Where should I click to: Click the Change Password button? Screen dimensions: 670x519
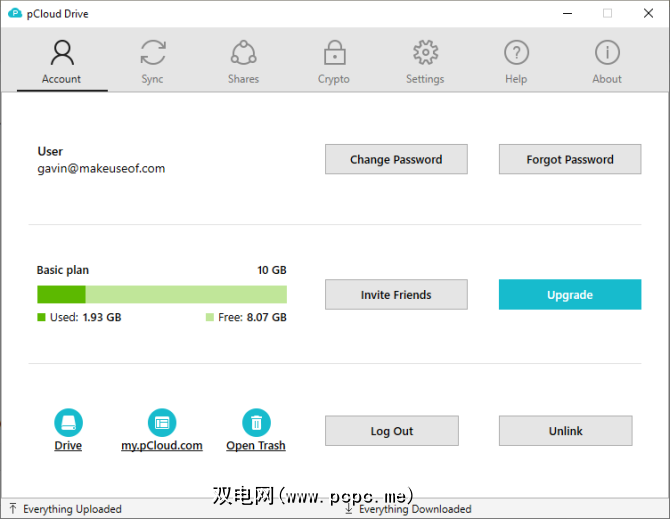pos(396,159)
